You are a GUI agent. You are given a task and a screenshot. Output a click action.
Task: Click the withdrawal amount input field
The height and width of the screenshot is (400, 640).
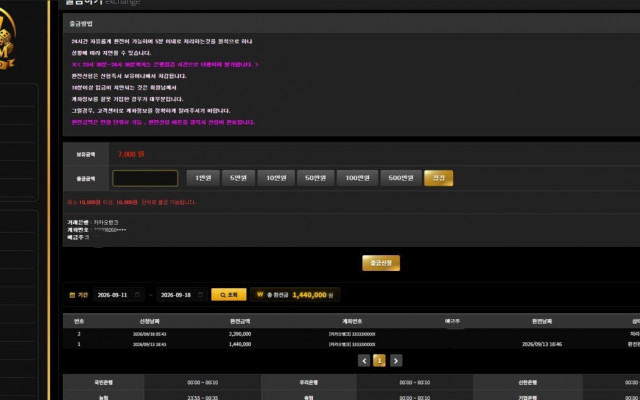click(145, 178)
